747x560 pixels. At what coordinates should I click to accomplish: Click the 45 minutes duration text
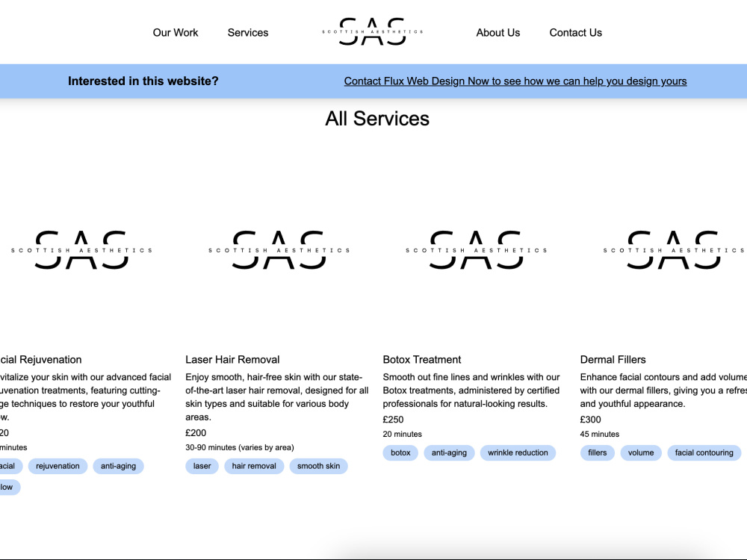coord(599,435)
